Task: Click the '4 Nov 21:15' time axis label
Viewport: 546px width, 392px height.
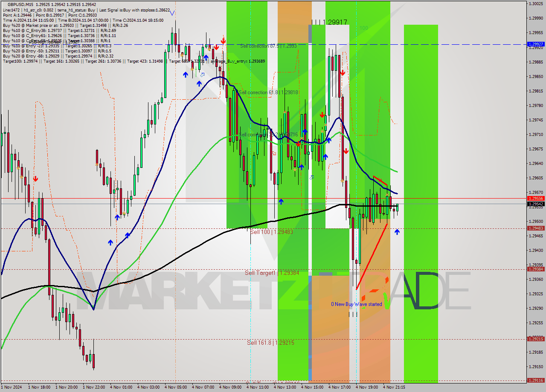Action: 394,387
